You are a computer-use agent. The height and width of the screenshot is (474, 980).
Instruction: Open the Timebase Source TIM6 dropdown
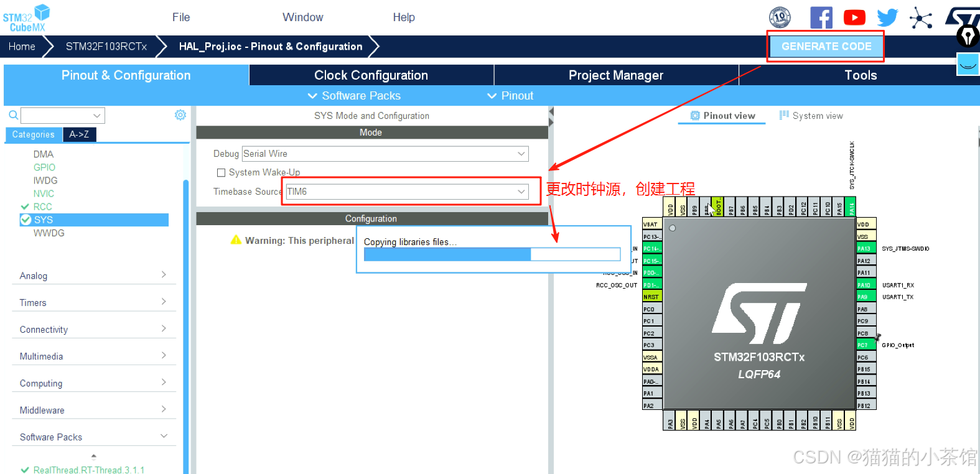click(407, 192)
